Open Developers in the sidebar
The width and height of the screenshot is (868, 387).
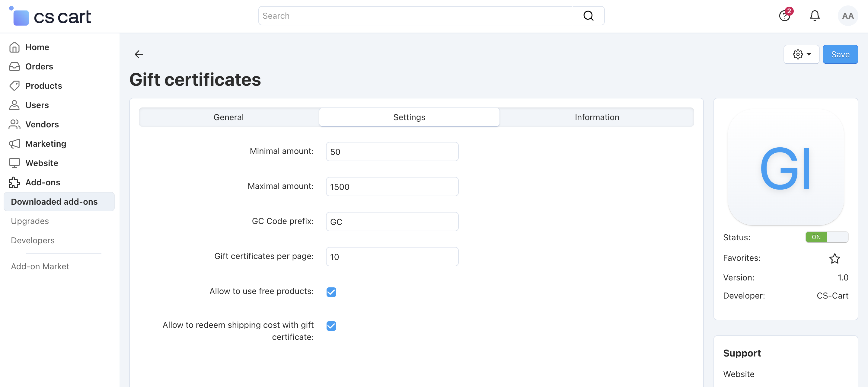[x=33, y=240]
